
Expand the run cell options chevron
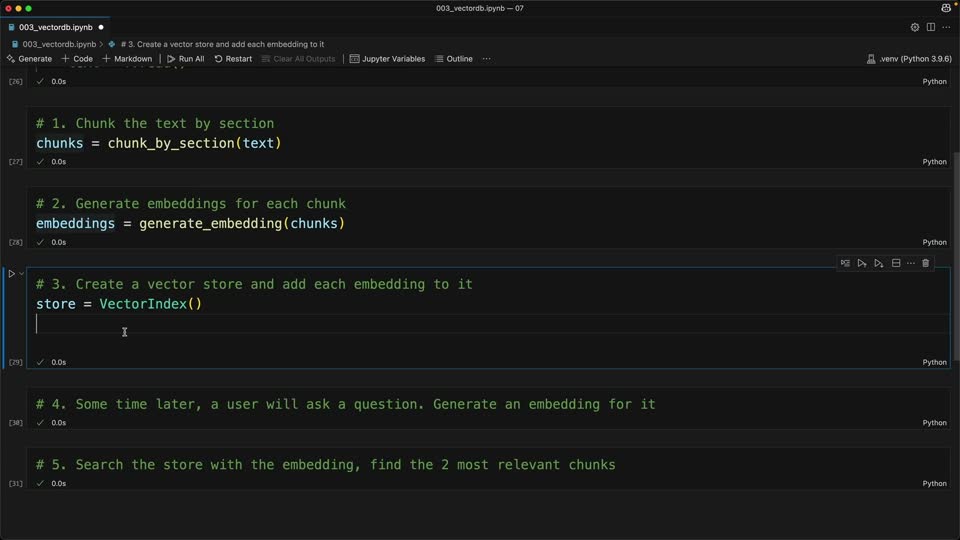(21, 274)
